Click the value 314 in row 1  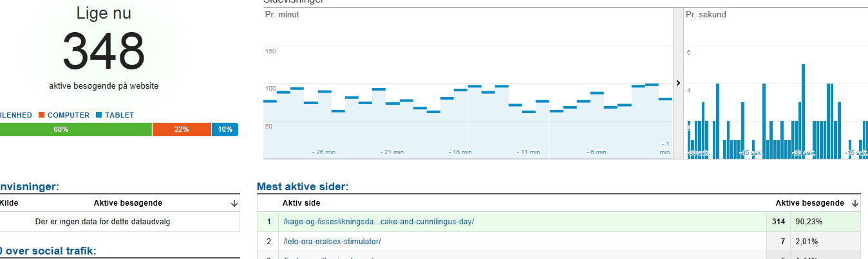point(777,222)
